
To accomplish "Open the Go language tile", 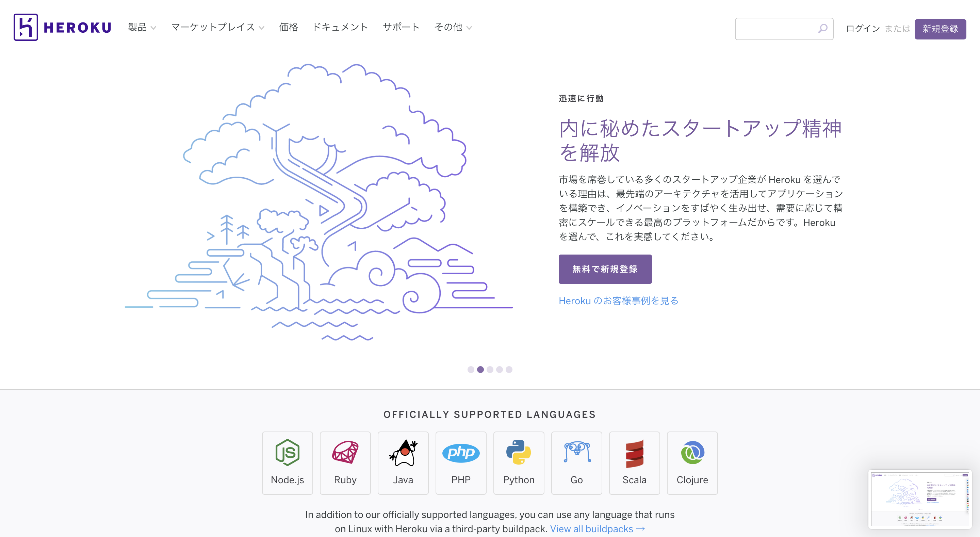I will [576, 463].
